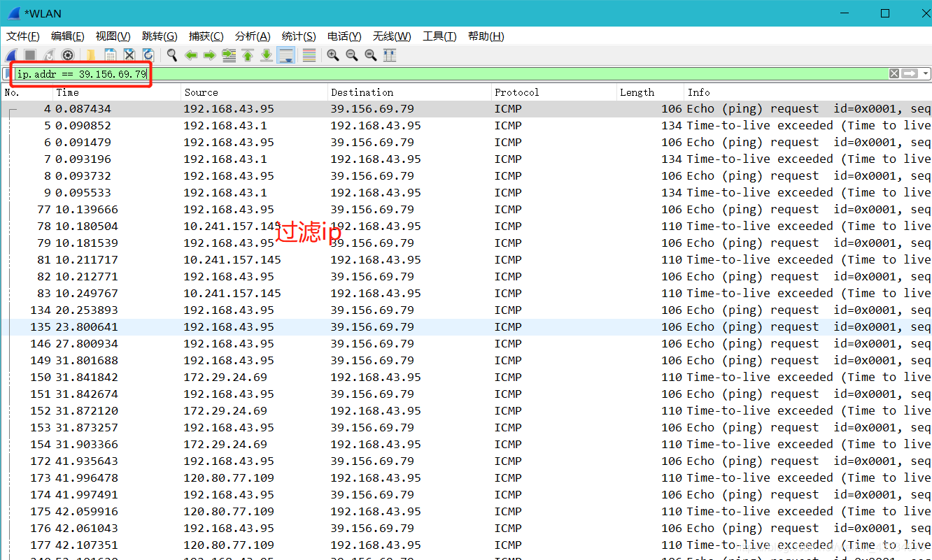Select packet at time 27.800934
Viewport: 932px width, 560px height.
(x=466, y=344)
